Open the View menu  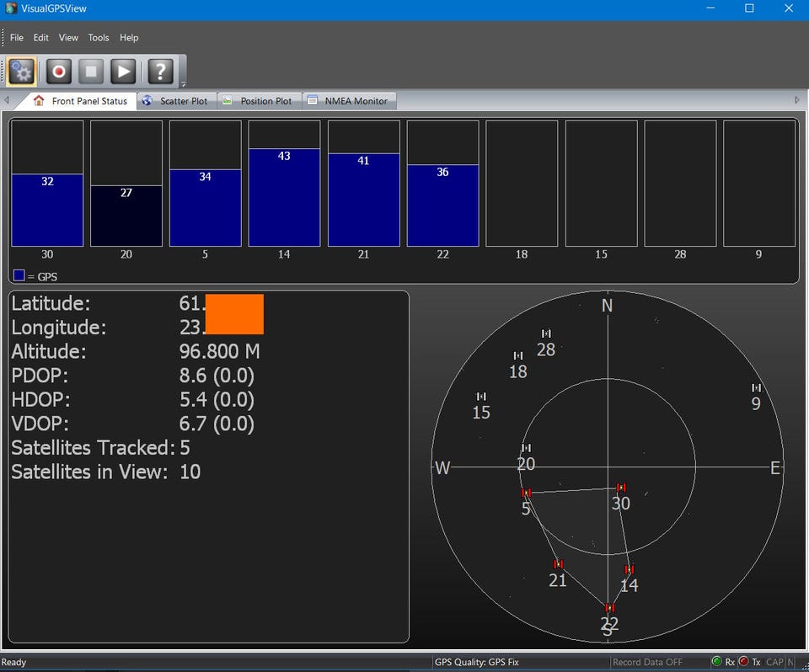[68, 38]
